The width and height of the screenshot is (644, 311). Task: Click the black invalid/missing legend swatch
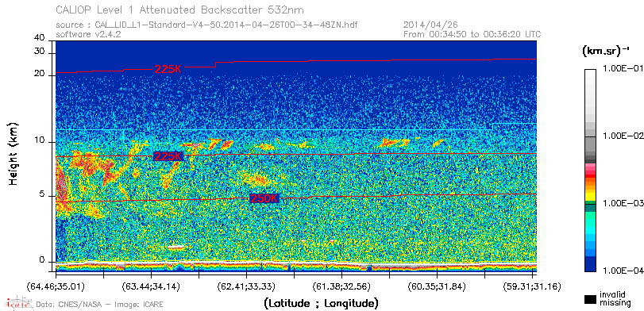point(590,299)
